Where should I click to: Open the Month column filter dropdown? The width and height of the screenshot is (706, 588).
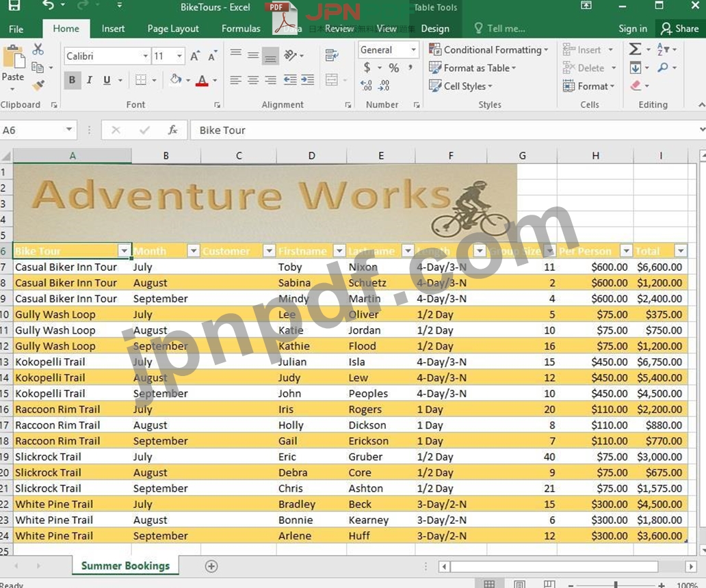point(193,251)
